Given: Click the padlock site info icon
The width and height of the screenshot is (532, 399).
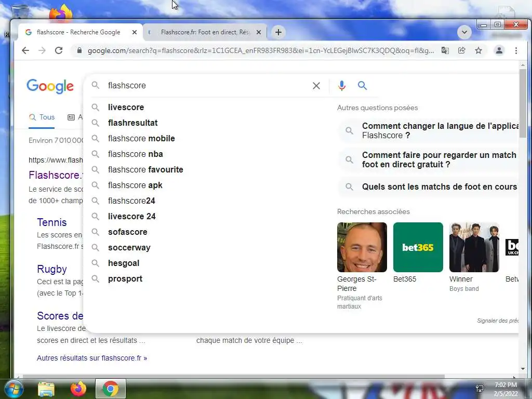Looking at the screenshot, I should (79, 50).
